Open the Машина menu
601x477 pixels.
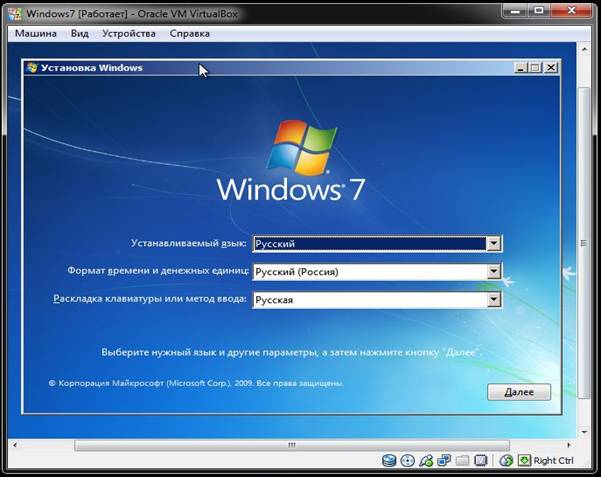coord(36,34)
